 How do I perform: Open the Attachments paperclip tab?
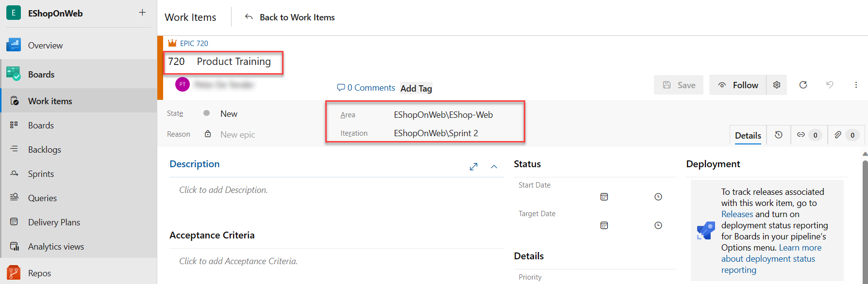click(x=838, y=135)
